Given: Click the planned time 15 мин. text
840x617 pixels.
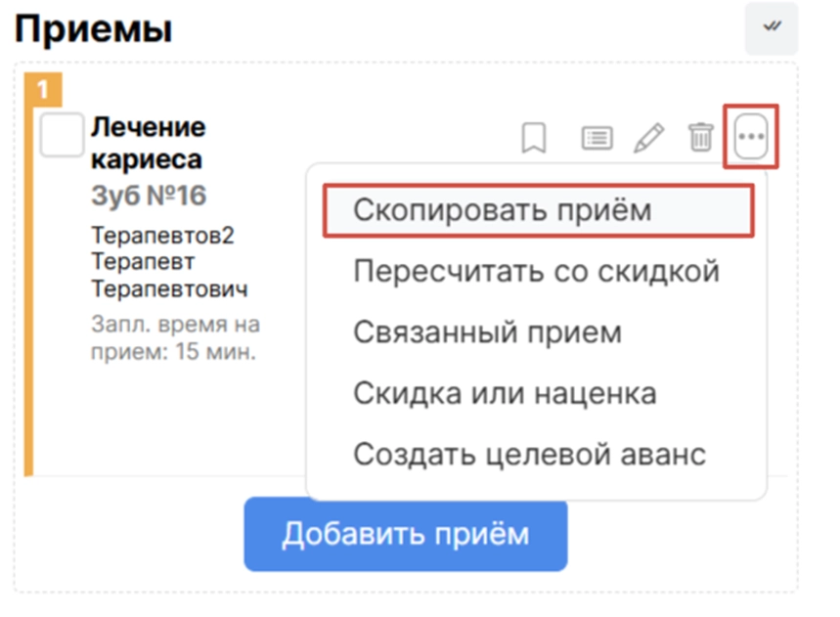Looking at the screenshot, I should pyautogui.click(x=174, y=336).
